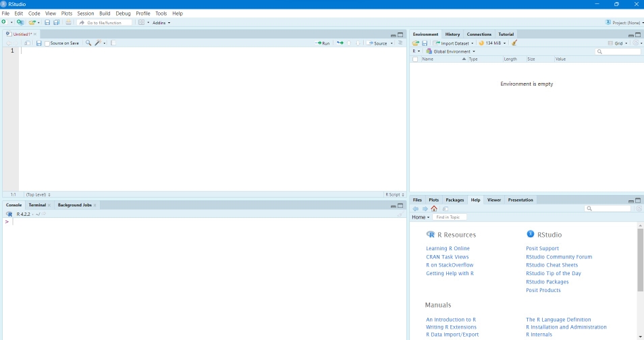Screen dimensions: 644x340
Task: Open the Import Dataset dropdown
Action: [454, 43]
